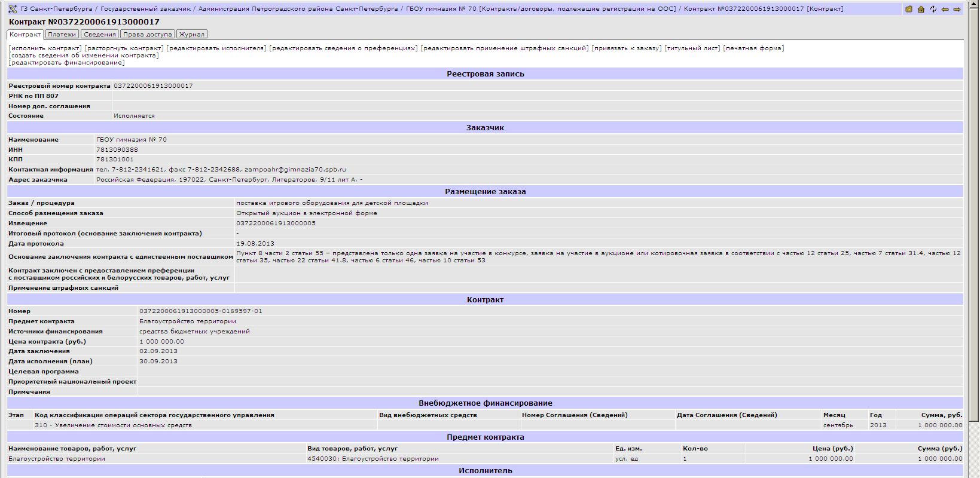Open the Контракт tab
This screenshot has width=980, height=478.
(x=25, y=35)
